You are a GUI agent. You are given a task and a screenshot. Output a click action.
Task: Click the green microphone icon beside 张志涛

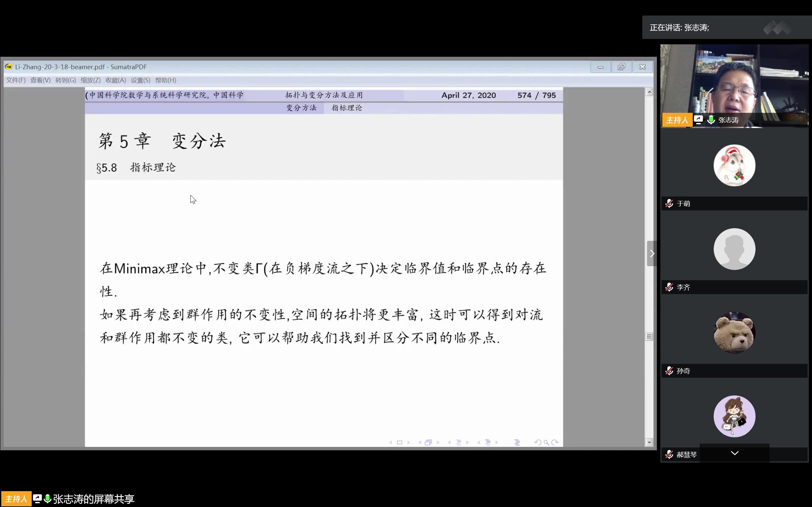coord(711,119)
